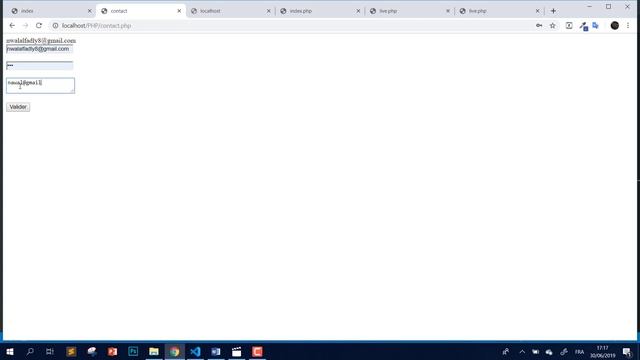Switch to live.php tab beside index.php tab

[410, 11]
